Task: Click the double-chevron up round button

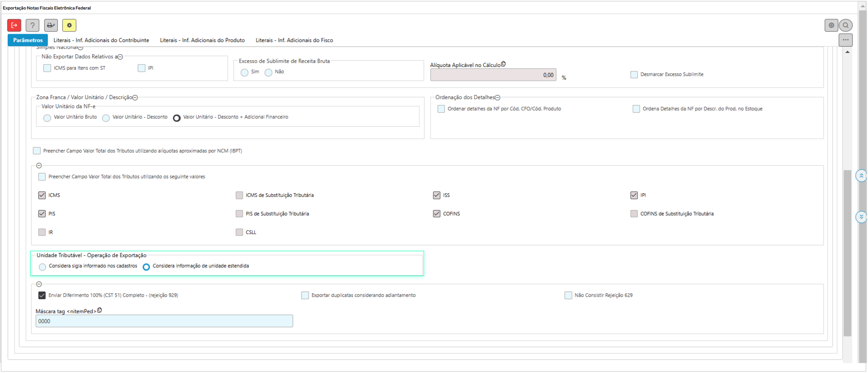Action: pos(861,175)
